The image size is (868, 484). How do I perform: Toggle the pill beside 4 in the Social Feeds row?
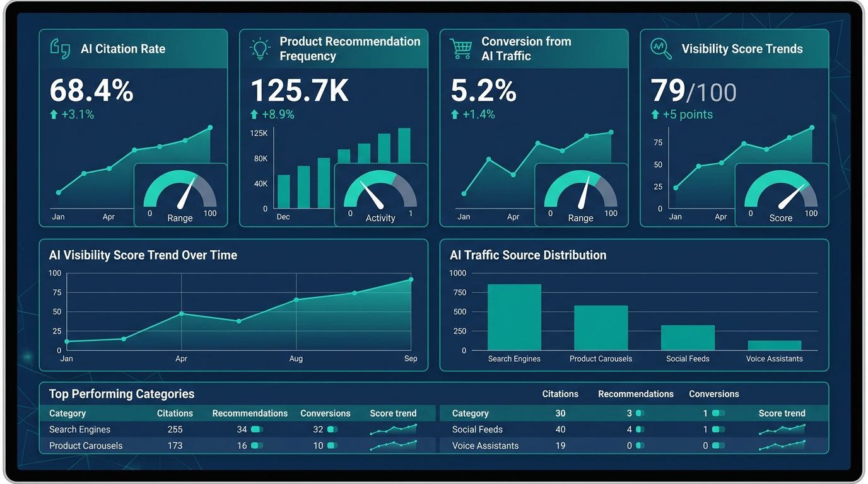pos(640,429)
